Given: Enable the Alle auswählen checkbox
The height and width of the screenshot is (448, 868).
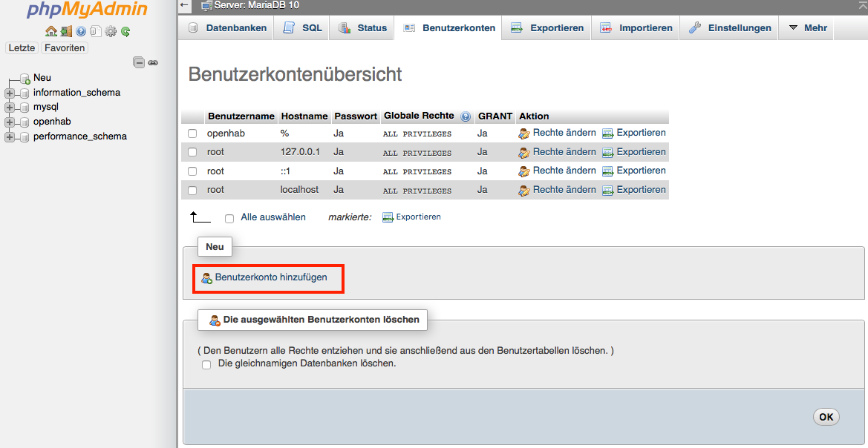Looking at the screenshot, I should 229,218.
